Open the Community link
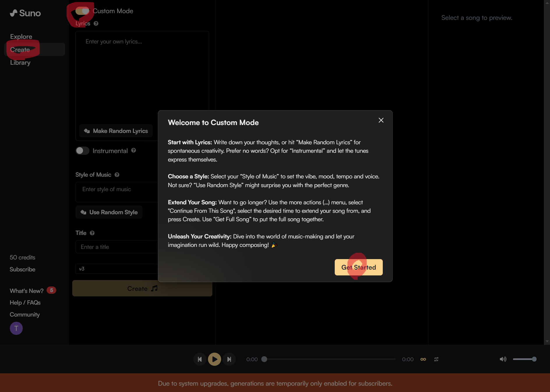This screenshot has height=392, width=550. (25, 314)
